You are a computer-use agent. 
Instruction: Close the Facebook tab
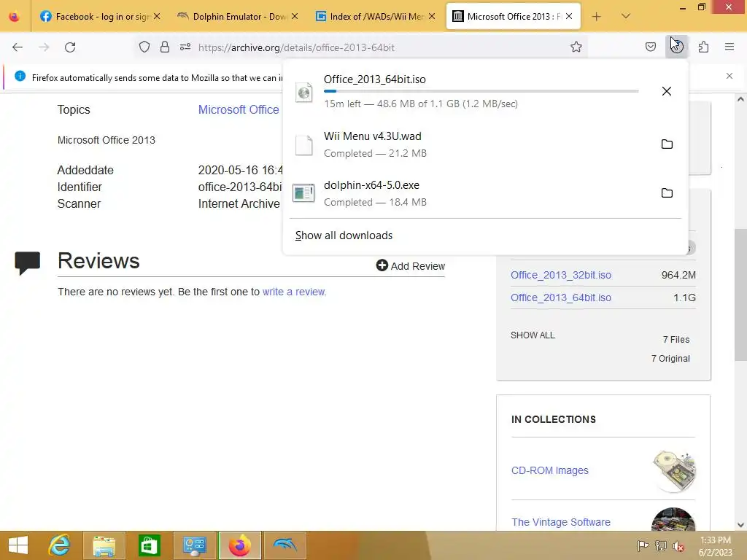click(157, 16)
